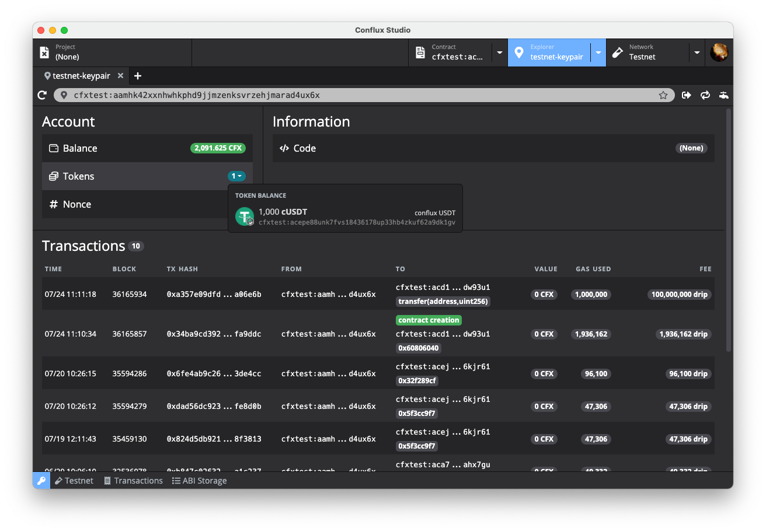Click the Network pen icon

[x=618, y=52]
